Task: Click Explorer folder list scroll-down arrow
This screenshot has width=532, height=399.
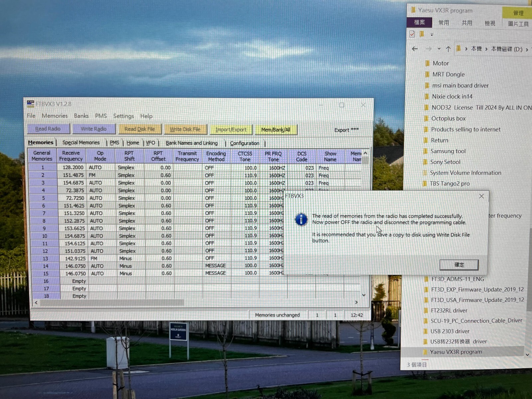Action: (x=527, y=355)
